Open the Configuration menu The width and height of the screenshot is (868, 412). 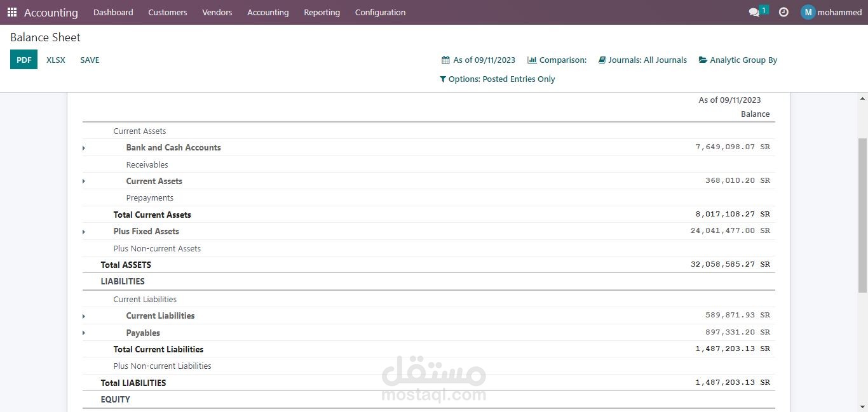(x=380, y=12)
